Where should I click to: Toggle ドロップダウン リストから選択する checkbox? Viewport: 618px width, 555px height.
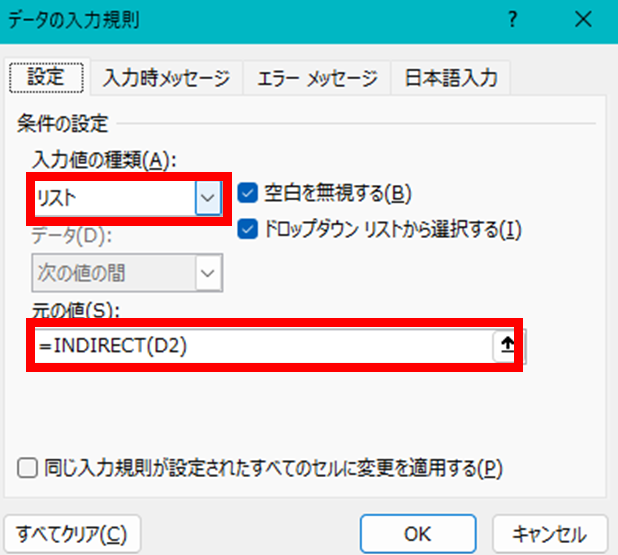click(x=247, y=230)
